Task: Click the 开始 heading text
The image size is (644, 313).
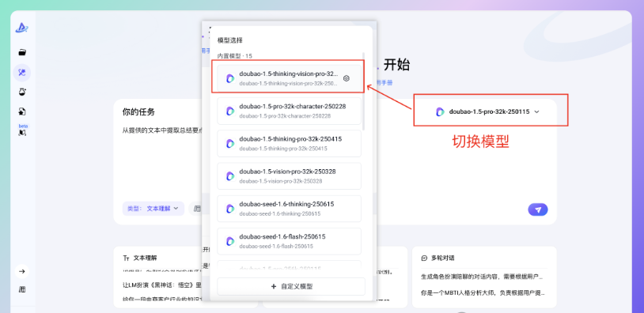Action: coord(396,65)
